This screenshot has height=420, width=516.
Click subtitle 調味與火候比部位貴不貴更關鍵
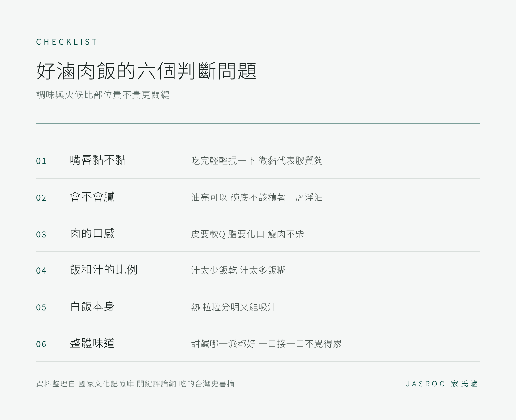[103, 95]
